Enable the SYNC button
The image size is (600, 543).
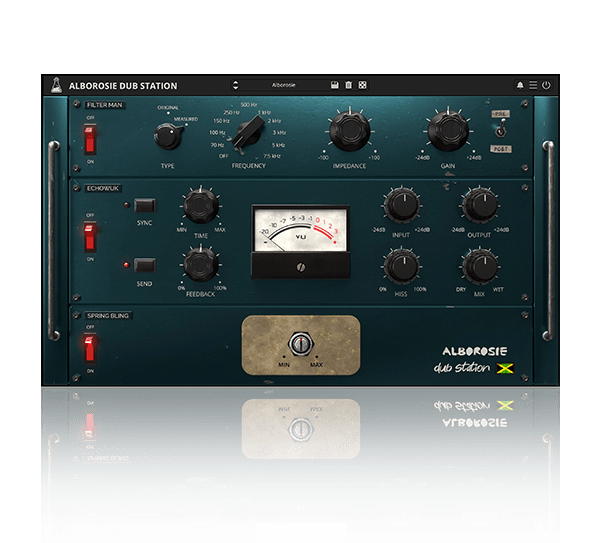(x=145, y=205)
